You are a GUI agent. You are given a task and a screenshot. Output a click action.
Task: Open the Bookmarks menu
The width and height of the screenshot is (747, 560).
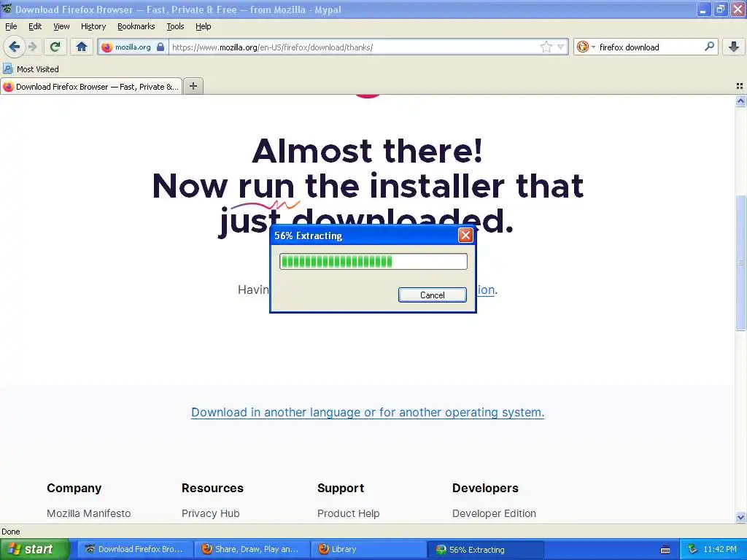pos(136,26)
